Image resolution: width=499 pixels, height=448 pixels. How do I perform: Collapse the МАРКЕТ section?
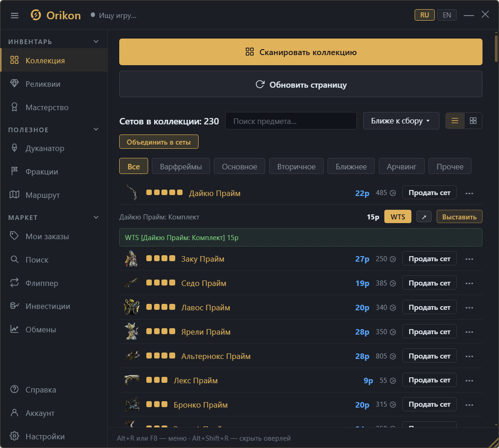[96, 217]
